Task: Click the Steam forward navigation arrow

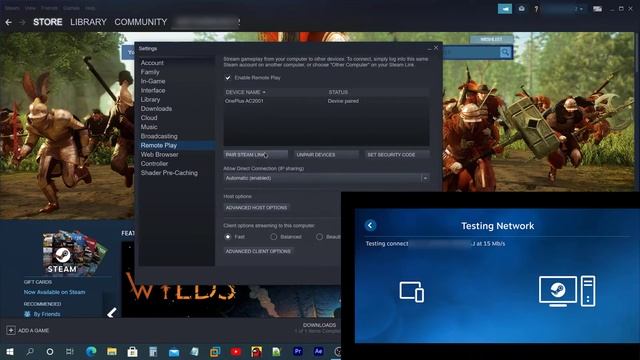Action: click(22, 22)
